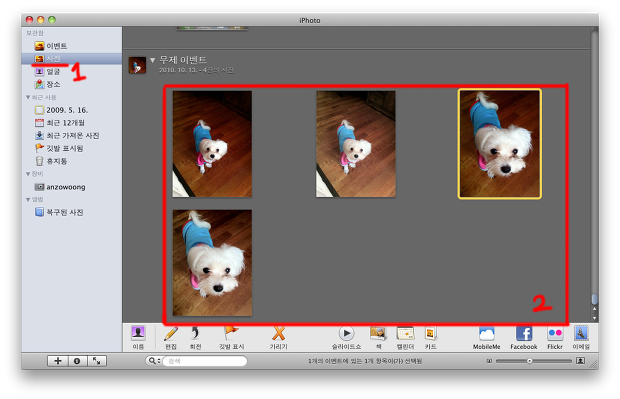Click the vertical scrollbar thumb
Image resolution: width=620 pixels, height=399 pixels.
click(594, 299)
